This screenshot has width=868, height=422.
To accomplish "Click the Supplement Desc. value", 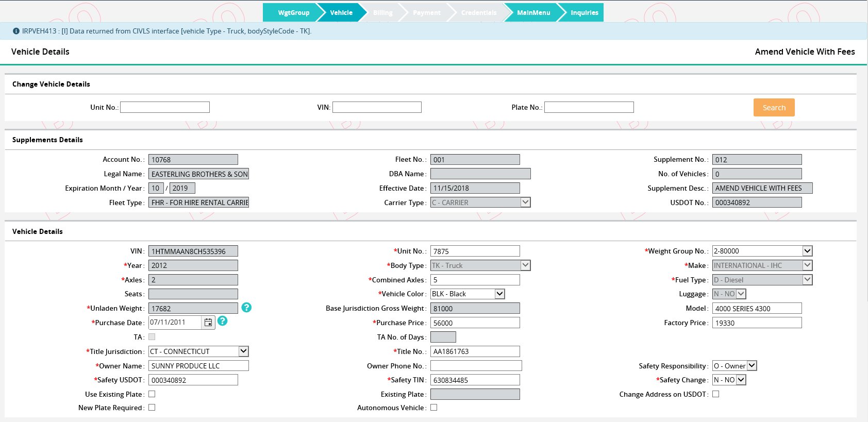I will click(x=762, y=188).
